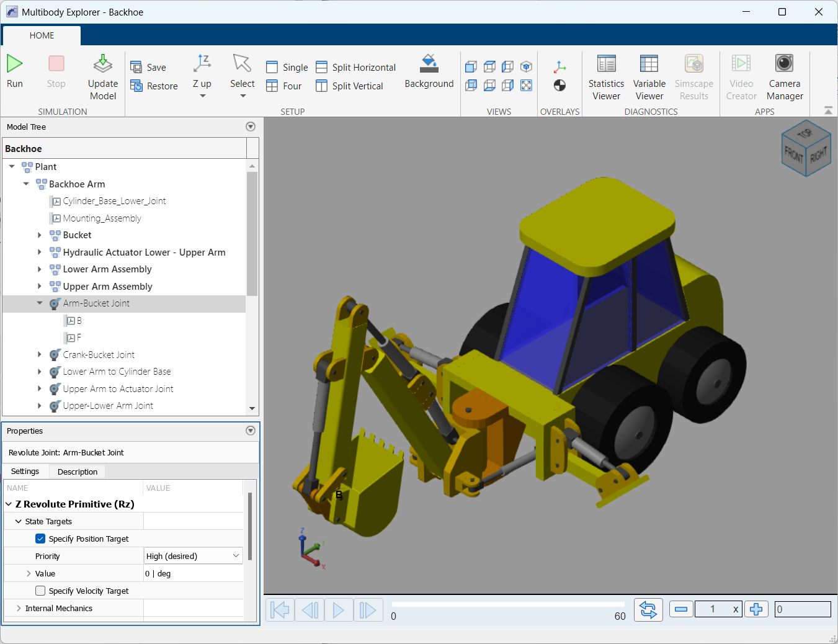Screen dimensions: 838x644
Task: Click the Update Model icon
Action: point(103,64)
